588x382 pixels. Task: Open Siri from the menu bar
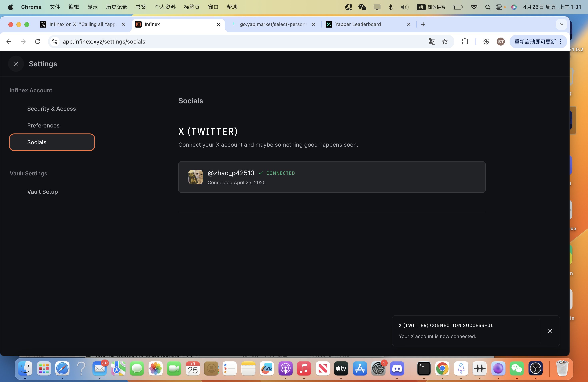point(514,7)
